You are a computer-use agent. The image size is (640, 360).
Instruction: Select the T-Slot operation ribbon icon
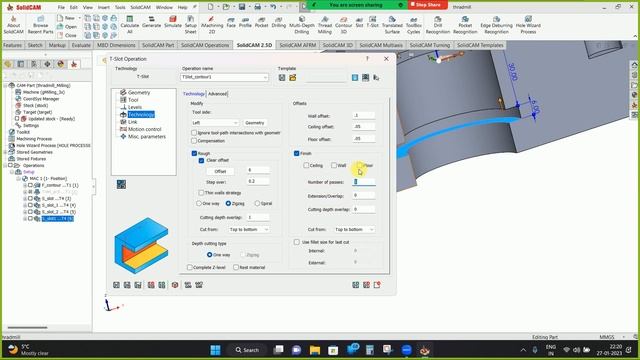(372, 22)
